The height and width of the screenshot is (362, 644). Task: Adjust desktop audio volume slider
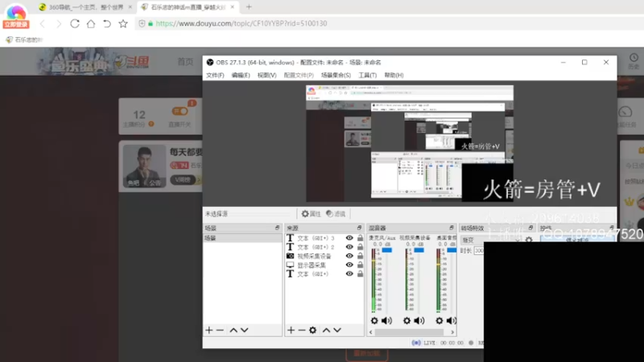452,250
